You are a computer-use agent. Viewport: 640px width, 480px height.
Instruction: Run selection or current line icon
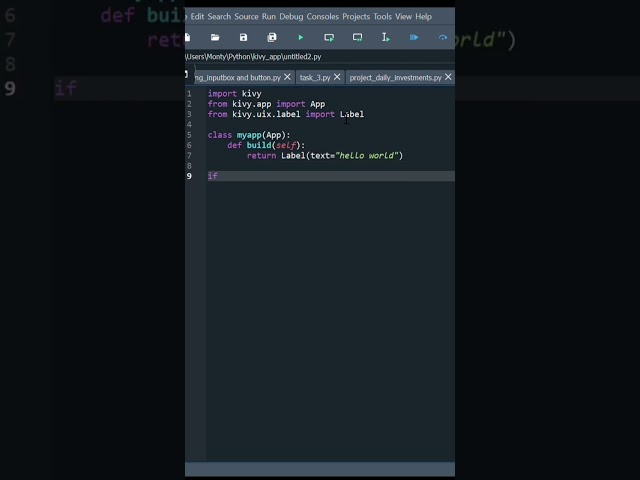point(386,38)
